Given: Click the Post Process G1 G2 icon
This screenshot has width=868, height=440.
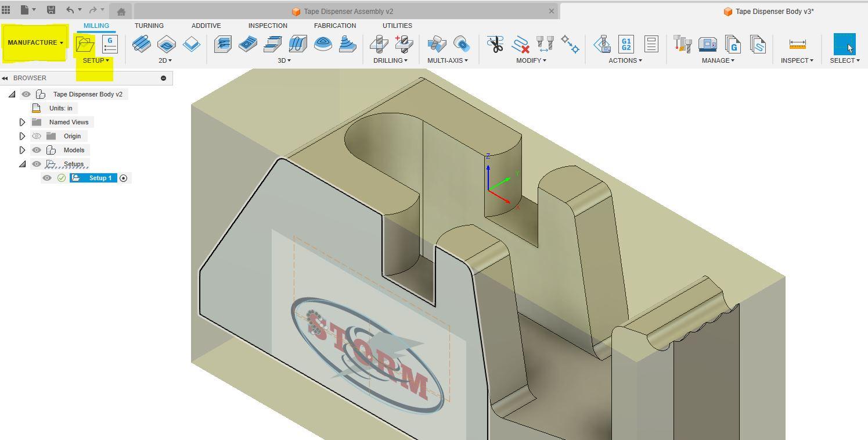Looking at the screenshot, I should 626,44.
